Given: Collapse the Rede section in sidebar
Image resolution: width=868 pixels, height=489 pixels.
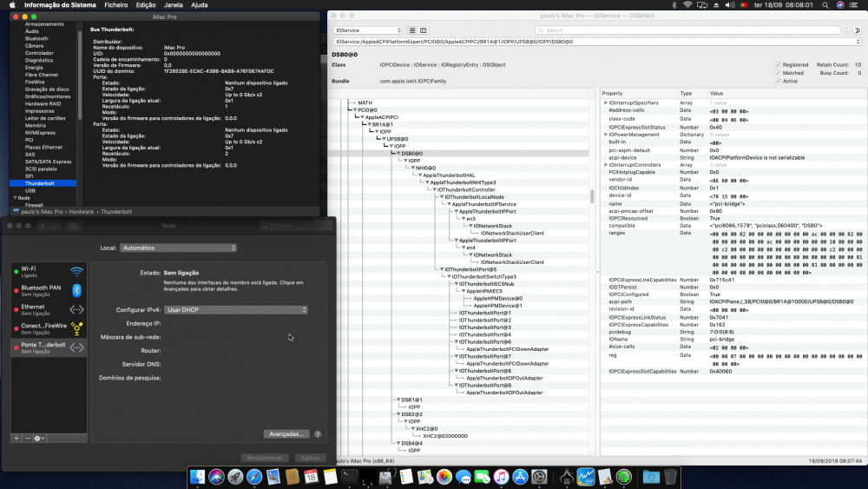Looking at the screenshot, I should point(15,198).
